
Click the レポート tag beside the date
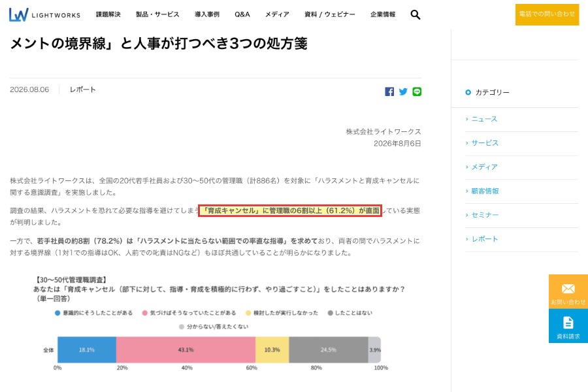(82, 90)
